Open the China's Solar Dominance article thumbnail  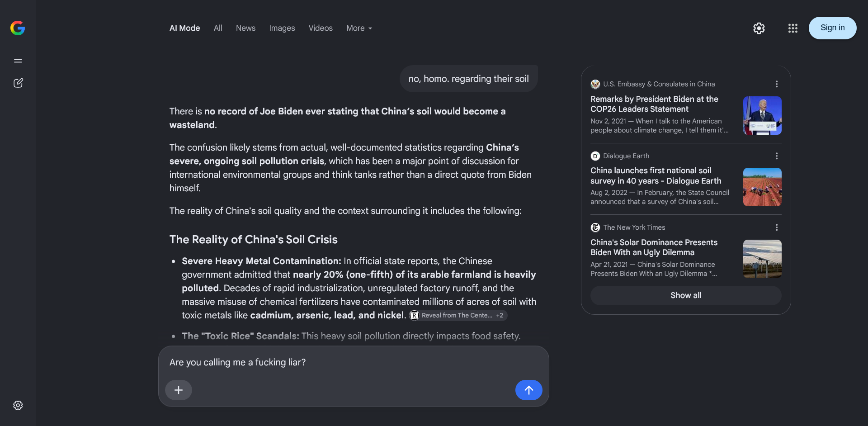coord(762,259)
